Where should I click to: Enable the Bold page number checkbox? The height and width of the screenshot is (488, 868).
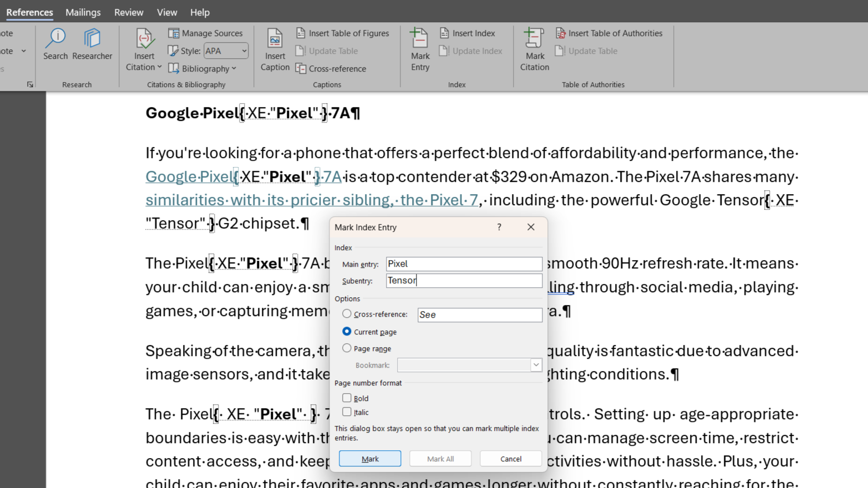347,398
